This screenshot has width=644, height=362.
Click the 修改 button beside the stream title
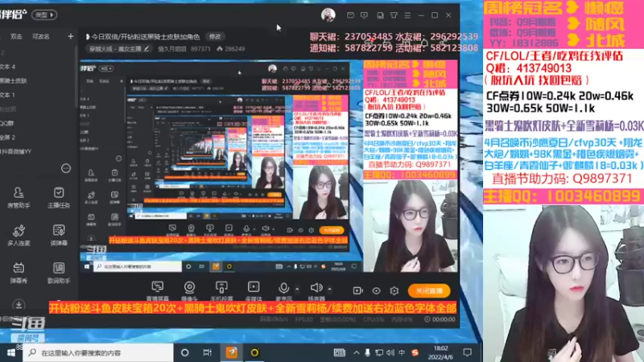click(x=215, y=36)
